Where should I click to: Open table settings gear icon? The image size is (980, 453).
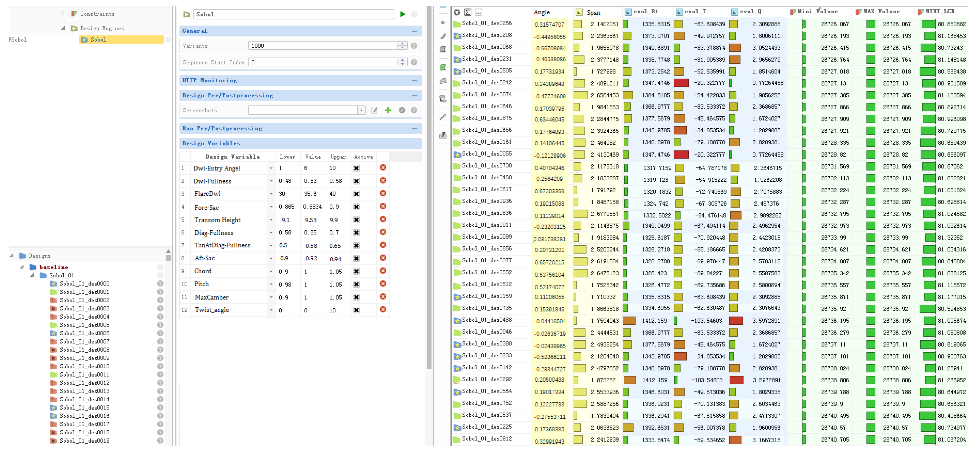457,12
